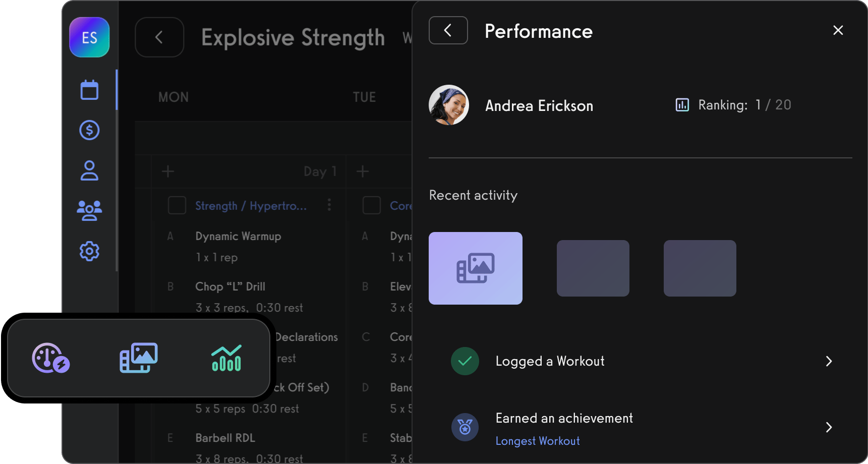The height and width of the screenshot is (464, 868).
Task: Expand the Logged a Workout activity details
Action: [x=829, y=361]
